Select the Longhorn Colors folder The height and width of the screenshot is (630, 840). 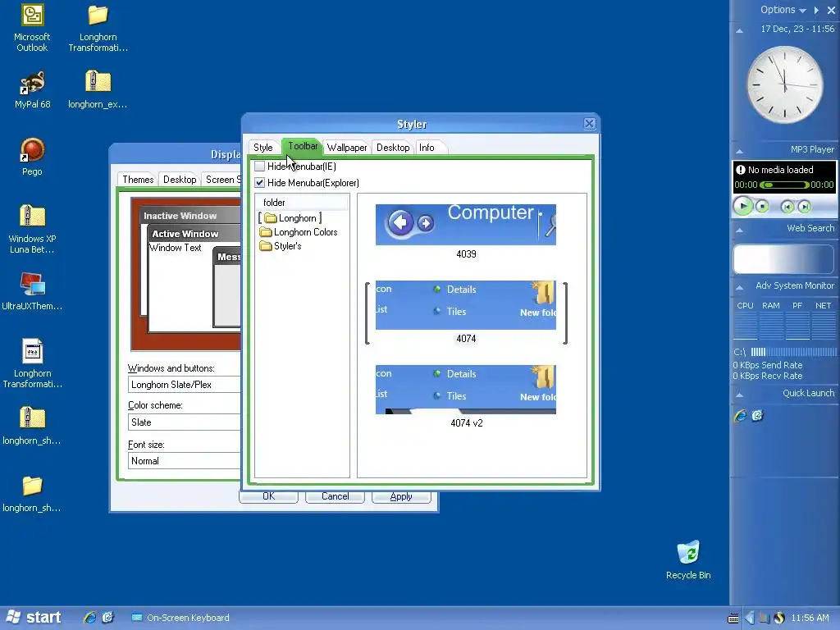click(299, 232)
